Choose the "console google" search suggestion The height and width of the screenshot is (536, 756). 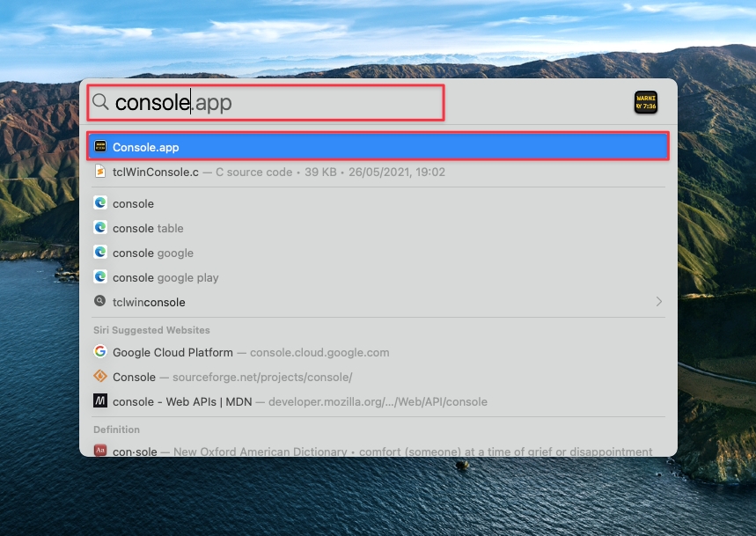pyautogui.click(x=153, y=253)
